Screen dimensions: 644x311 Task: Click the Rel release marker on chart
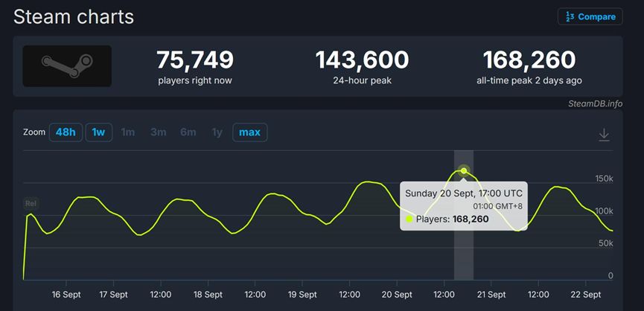[31, 203]
